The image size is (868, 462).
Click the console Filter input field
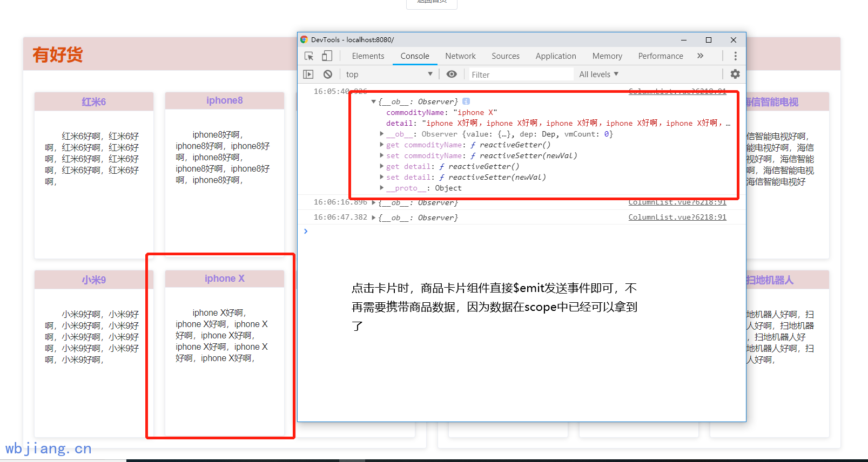520,74
